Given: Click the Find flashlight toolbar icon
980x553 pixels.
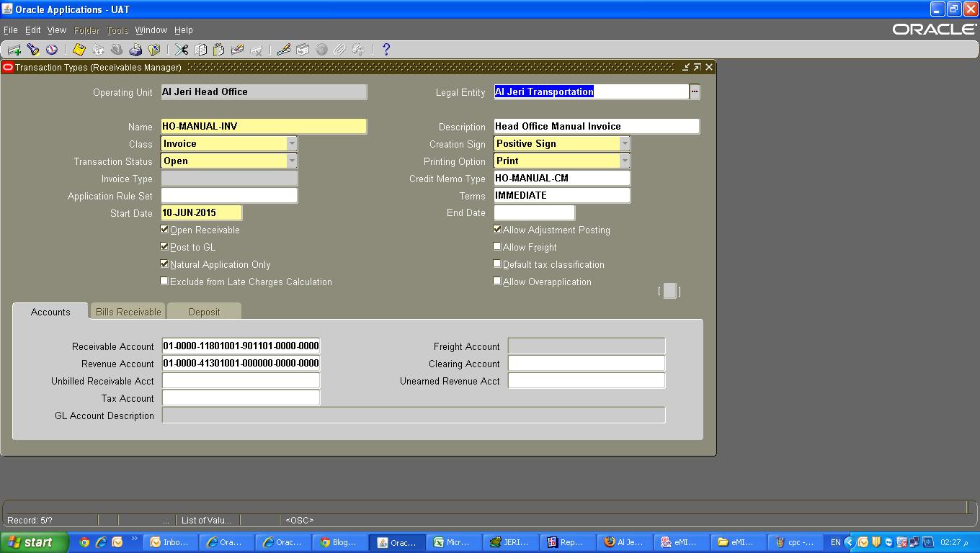Looking at the screenshot, I should (x=32, y=50).
